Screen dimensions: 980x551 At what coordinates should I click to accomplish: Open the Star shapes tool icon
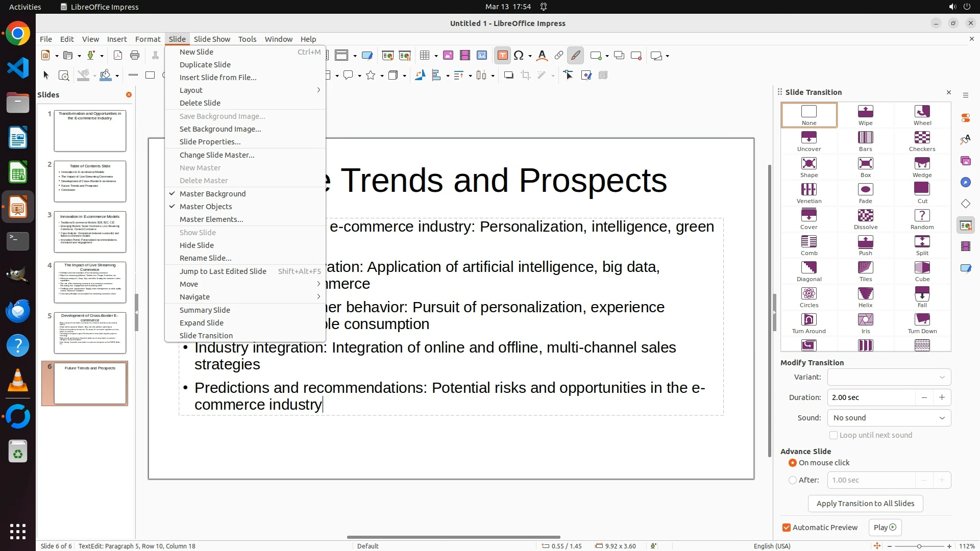[371, 76]
